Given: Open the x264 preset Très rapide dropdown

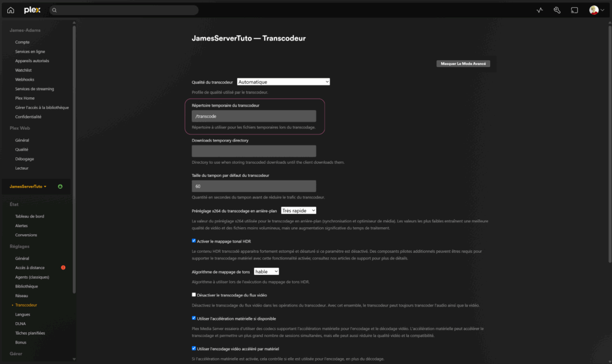Looking at the screenshot, I should tap(299, 210).
